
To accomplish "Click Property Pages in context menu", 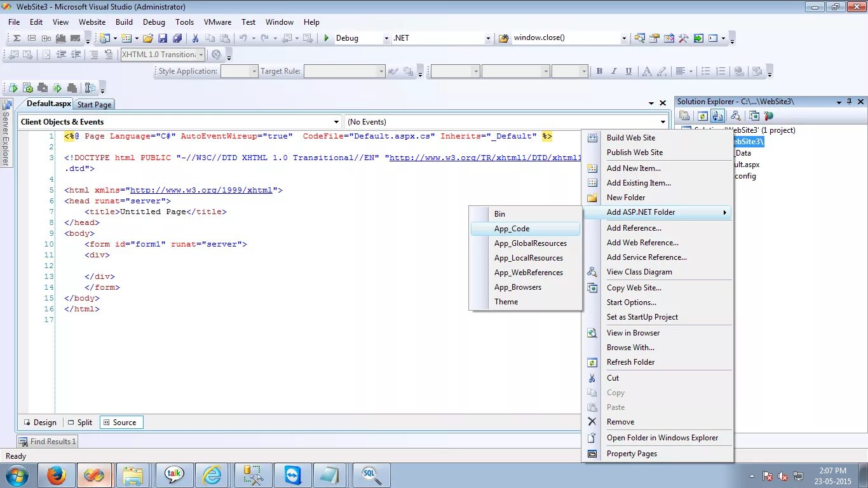I will [x=658, y=454].
